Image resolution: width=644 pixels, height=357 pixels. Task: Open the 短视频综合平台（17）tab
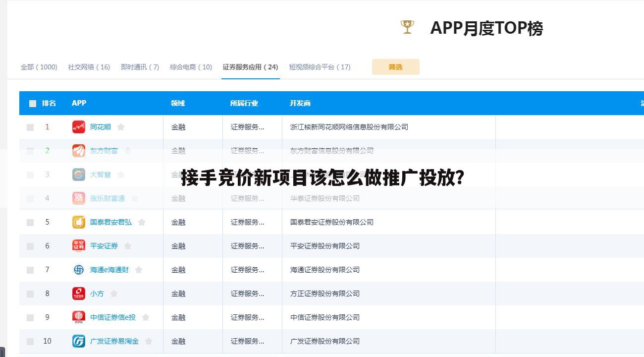coord(320,67)
